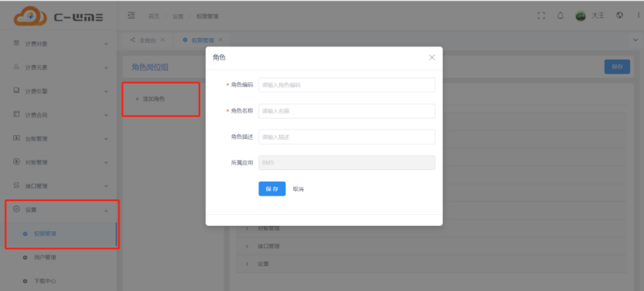The width and height of the screenshot is (644, 291).
Task: Click gear icon next to 用户管理
Action: click(x=25, y=258)
